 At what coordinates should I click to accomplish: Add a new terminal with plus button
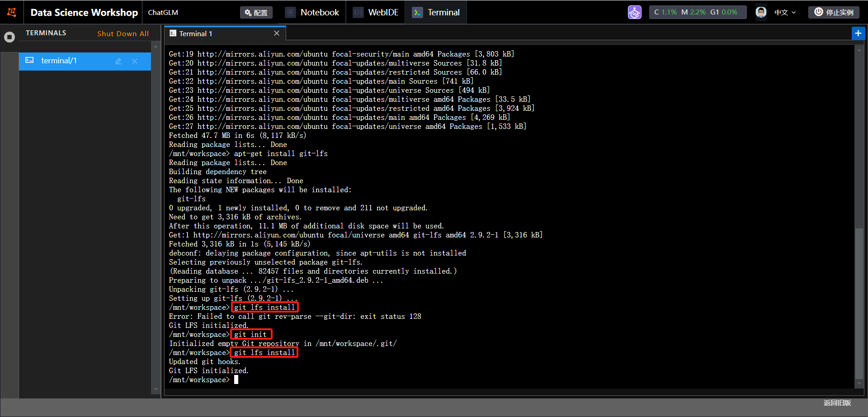coord(858,33)
